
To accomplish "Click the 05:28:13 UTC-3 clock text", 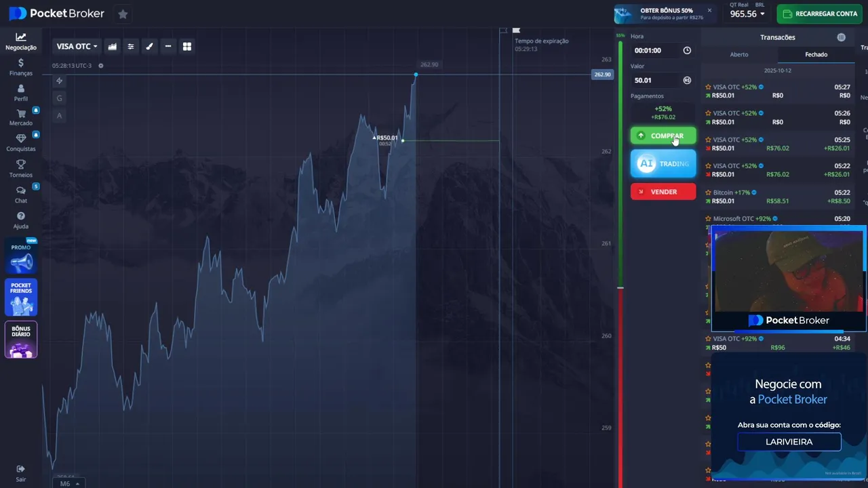I will point(72,66).
